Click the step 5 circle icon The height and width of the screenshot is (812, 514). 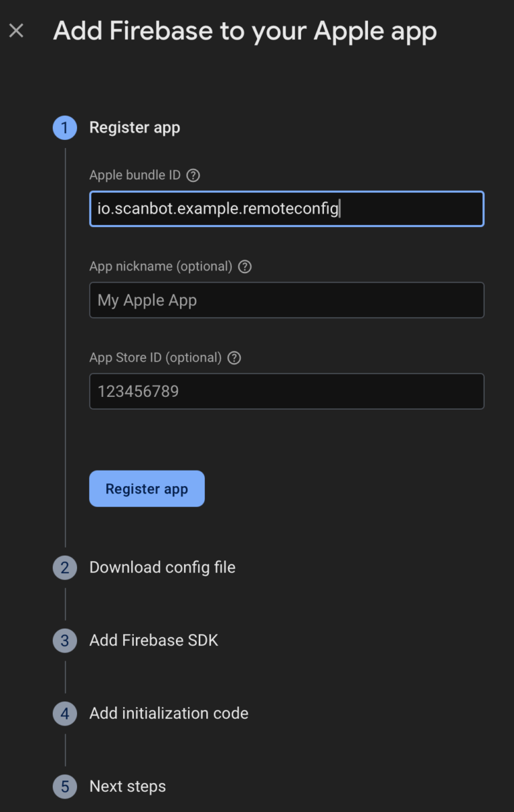pyautogui.click(x=65, y=786)
